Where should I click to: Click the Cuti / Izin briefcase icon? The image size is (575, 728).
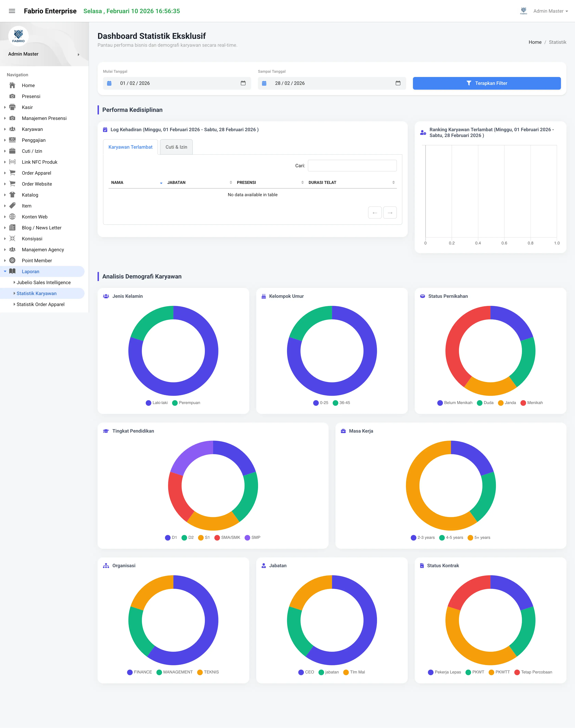[x=12, y=151]
